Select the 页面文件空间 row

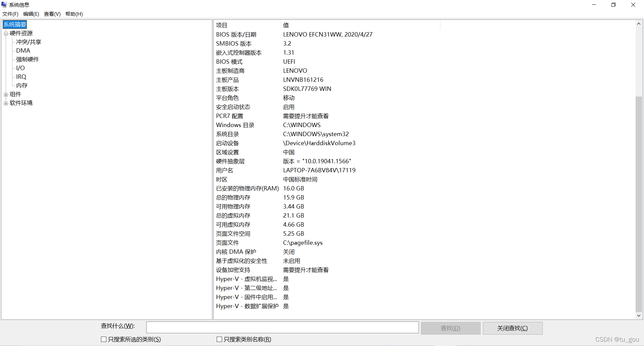(x=327, y=234)
